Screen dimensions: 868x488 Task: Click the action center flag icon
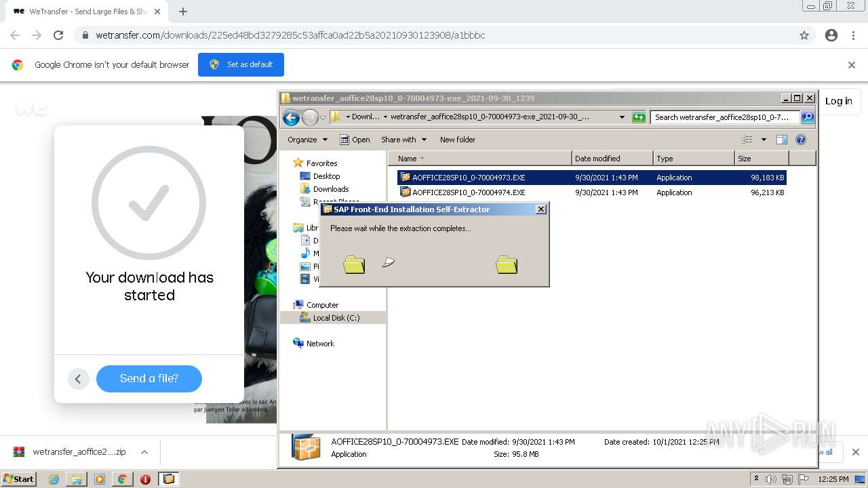pyautogui.click(x=804, y=479)
